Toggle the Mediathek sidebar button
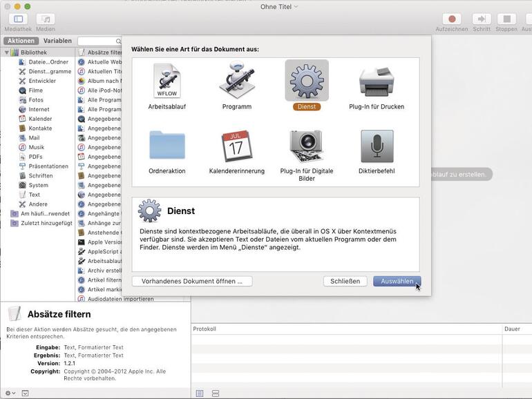This screenshot has height=399, width=532. tap(18, 19)
